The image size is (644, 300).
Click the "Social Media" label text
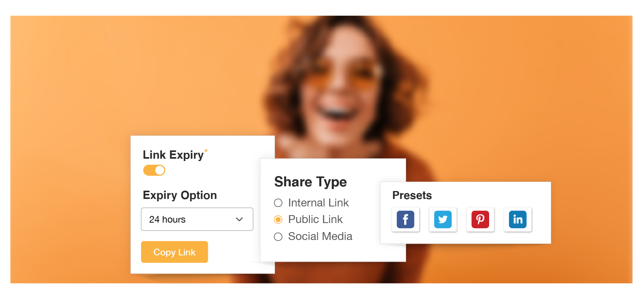pos(320,236)
